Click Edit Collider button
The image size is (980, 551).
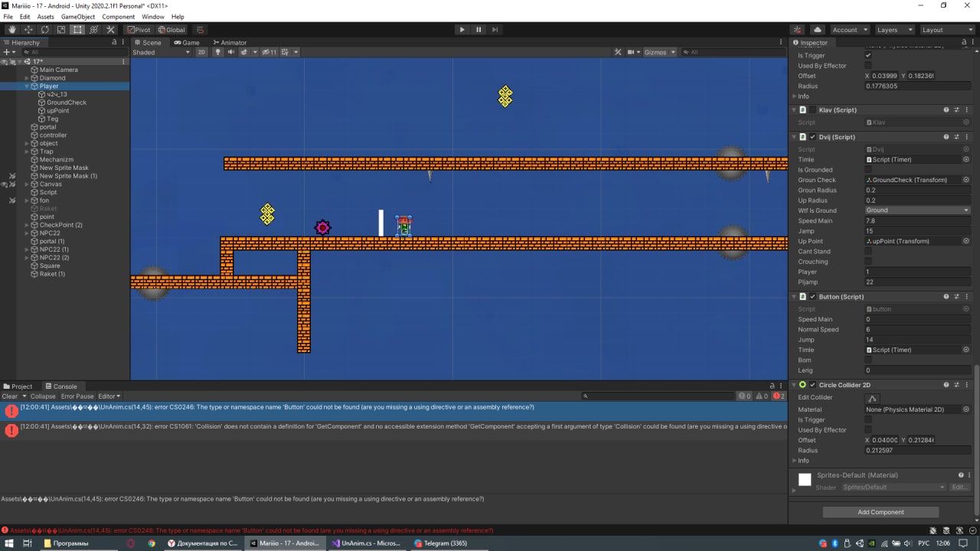click(872, 398)
